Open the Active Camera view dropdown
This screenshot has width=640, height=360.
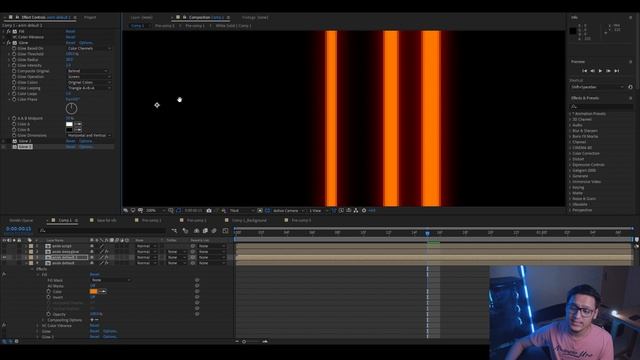pyautogui.click(x=288, y=211)
